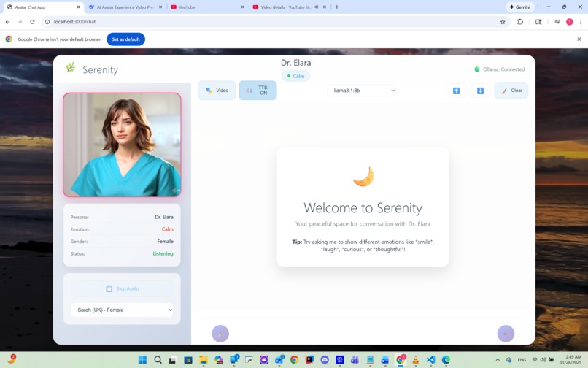Viewport: 588px width, 368px height.
Task: Open Chrome three-dot menu
Action: 581,22
